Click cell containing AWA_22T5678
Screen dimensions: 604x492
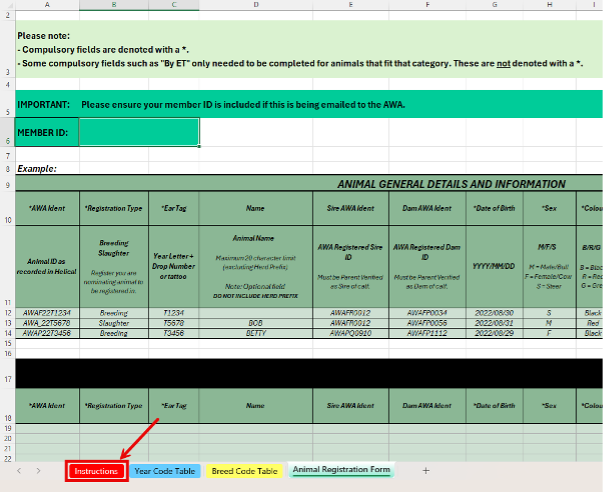pyautogui.click(x=47, y=323)
